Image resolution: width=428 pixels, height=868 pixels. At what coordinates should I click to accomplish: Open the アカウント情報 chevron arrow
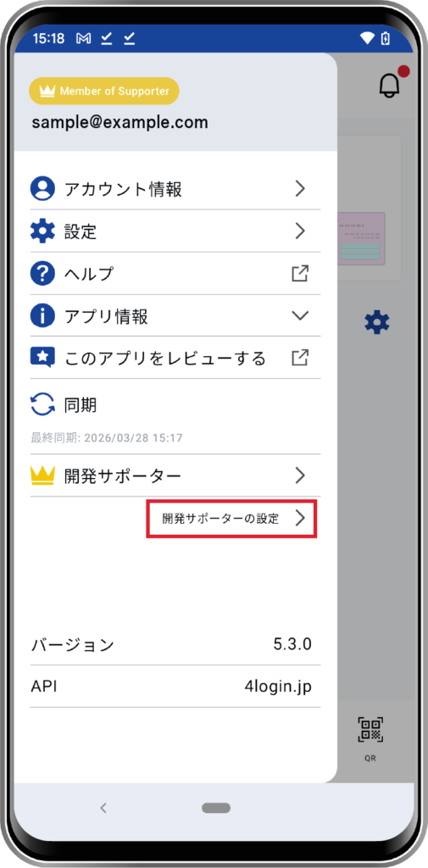[300, 189]
